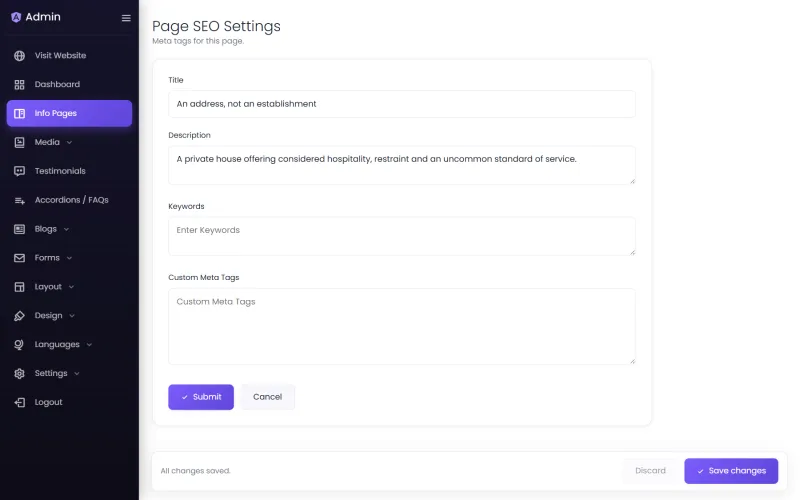Click Keywords textarea resize handle

coord(632,252)
